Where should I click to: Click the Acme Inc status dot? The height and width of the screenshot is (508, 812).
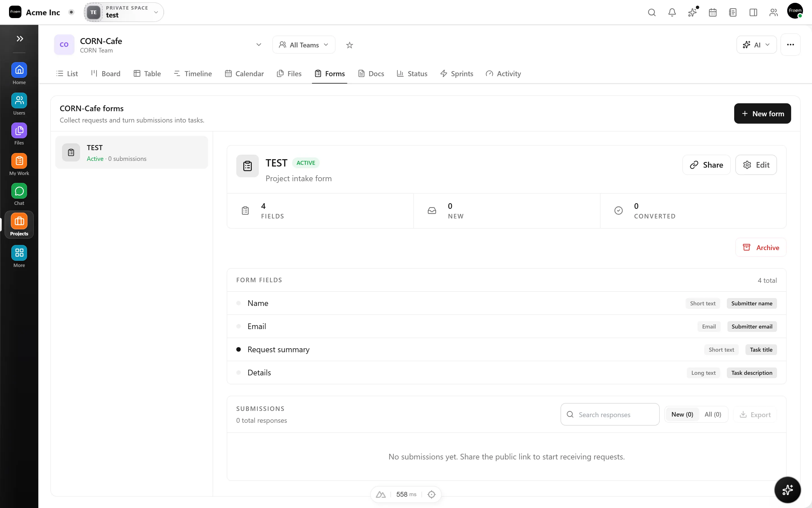(71, 12)
